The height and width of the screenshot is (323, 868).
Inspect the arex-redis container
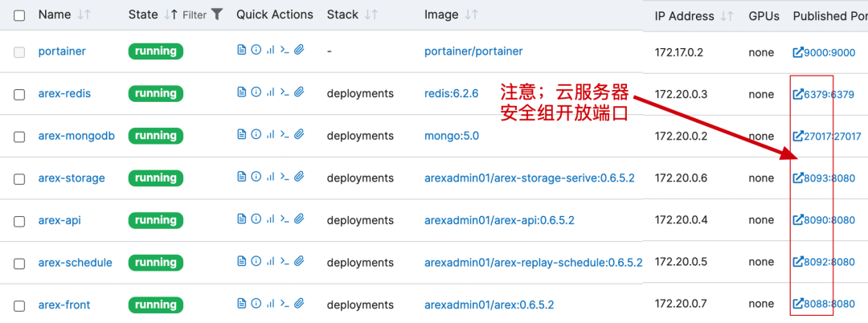coord(256,93)
